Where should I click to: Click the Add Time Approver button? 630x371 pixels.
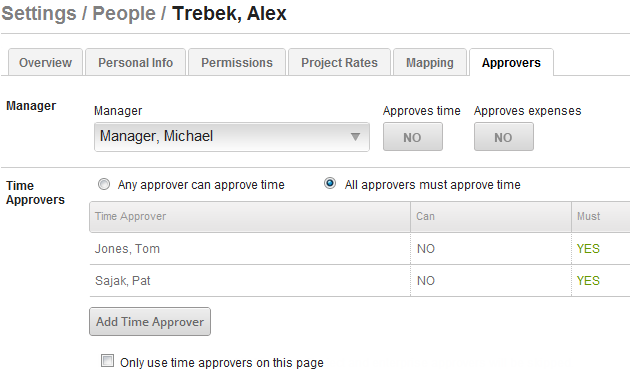point(150,322)
